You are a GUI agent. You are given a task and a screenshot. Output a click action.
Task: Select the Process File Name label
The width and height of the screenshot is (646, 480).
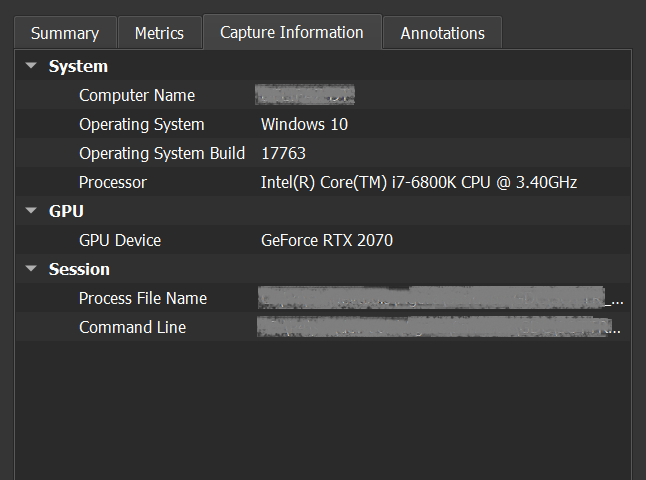(143, 299)
